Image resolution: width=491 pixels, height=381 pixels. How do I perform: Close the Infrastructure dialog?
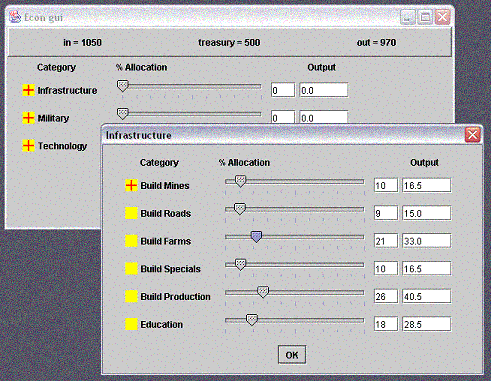click(473, 135)
